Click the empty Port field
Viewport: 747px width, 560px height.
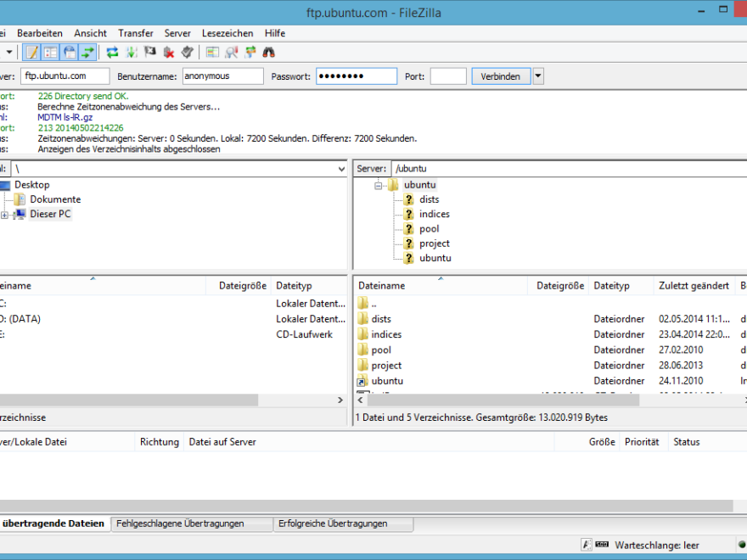(x=448, y=76)
